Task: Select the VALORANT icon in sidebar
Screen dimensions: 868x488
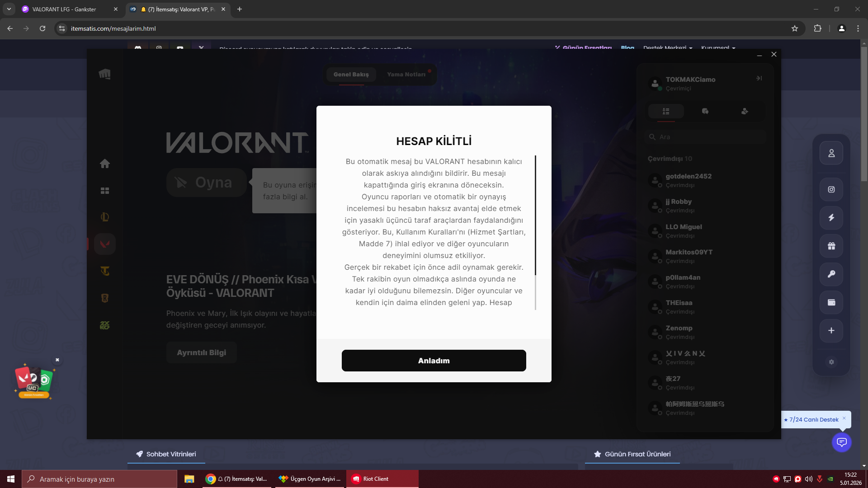Action: point(105,244)
